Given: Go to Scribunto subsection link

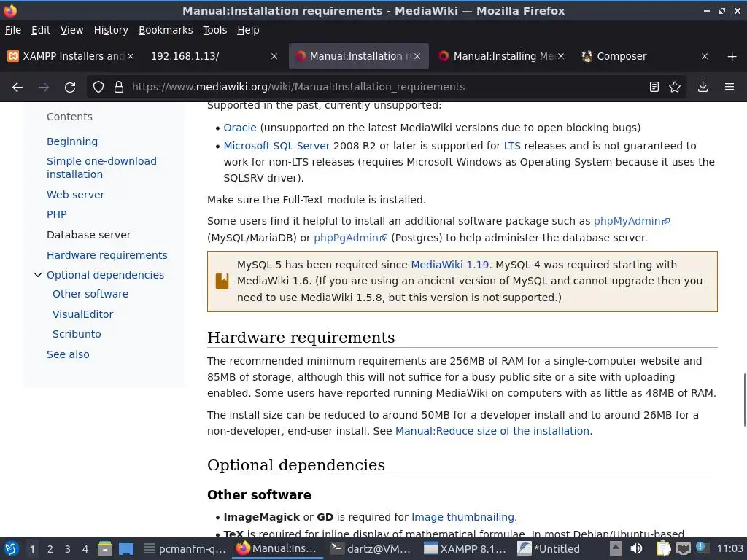Looking at the screenshot, I should coord(77,334).
